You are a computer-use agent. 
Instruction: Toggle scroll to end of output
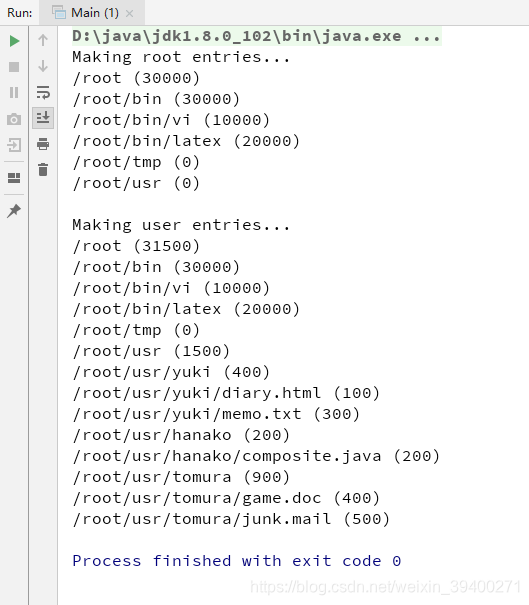(43, 118)
